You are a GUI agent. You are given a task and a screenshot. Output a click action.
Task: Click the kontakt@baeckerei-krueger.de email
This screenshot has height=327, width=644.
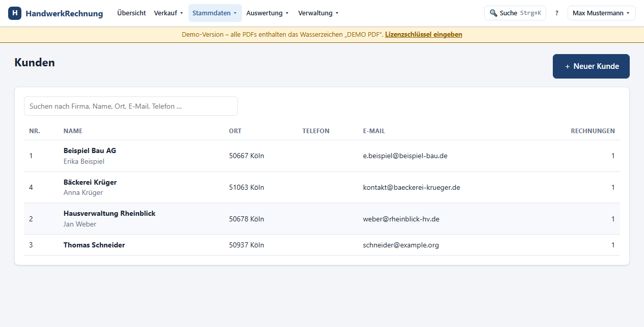(412, 187)
